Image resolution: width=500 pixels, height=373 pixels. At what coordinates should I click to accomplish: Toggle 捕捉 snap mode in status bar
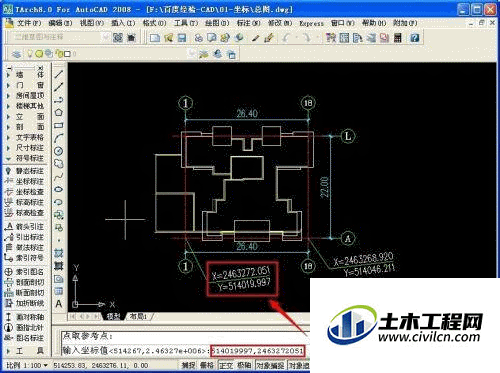[189, 365]
